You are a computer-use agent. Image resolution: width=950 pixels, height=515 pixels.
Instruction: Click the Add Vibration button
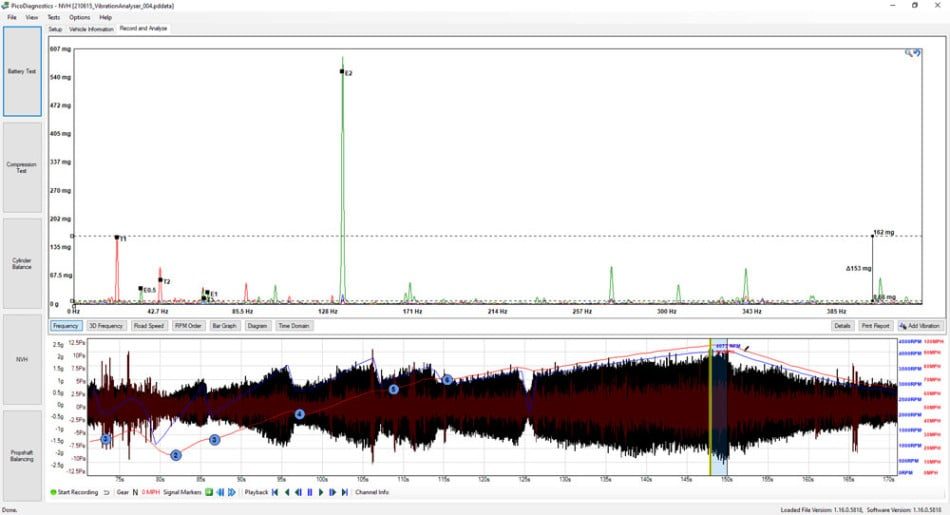(x=920, y=326)
